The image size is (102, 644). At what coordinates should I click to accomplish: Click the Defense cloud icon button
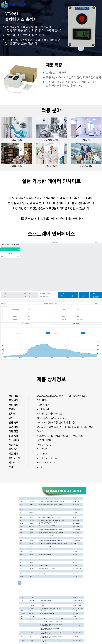63,294
